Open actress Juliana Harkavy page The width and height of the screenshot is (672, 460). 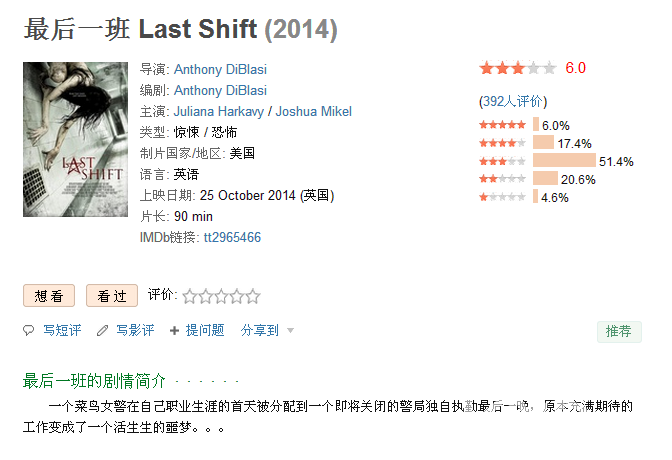point(219,111)
